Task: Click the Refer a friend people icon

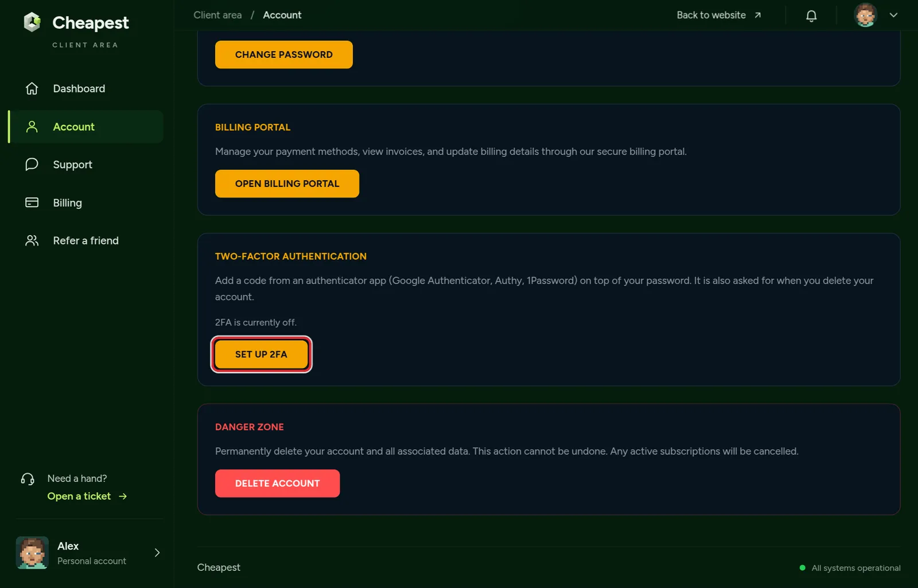Action: coord(32,240)
